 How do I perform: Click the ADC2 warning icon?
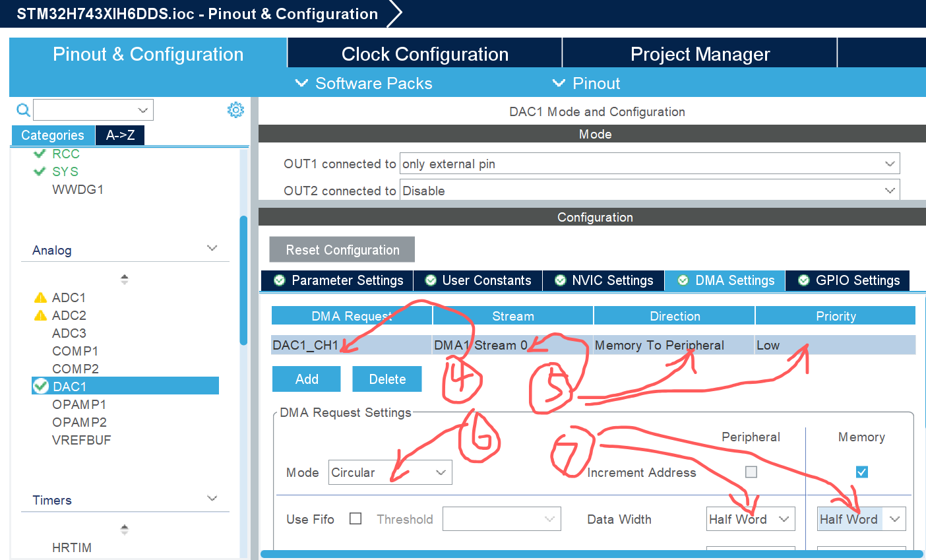40,315
